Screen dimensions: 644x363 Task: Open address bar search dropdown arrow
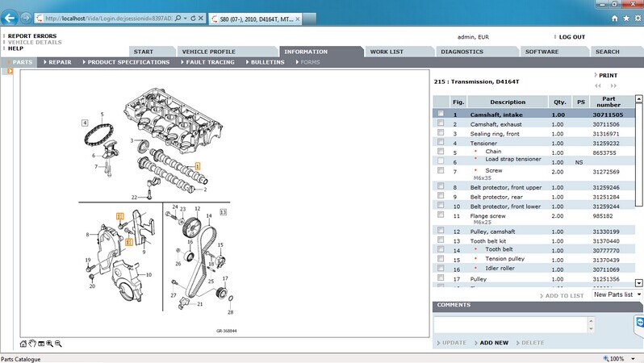pyautogui.click(x=186, y=18)
